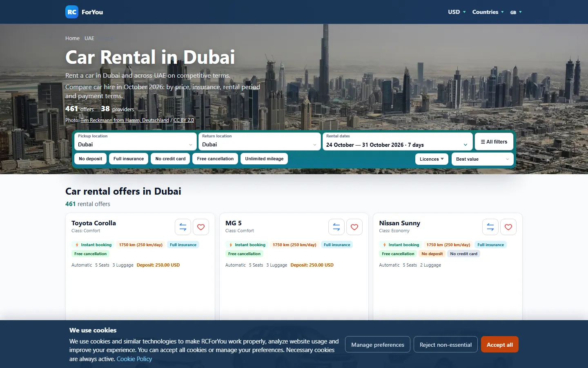Viewport: 588px width, 368px height.
Task: Accept all cookies
Action: coord(500,345)
